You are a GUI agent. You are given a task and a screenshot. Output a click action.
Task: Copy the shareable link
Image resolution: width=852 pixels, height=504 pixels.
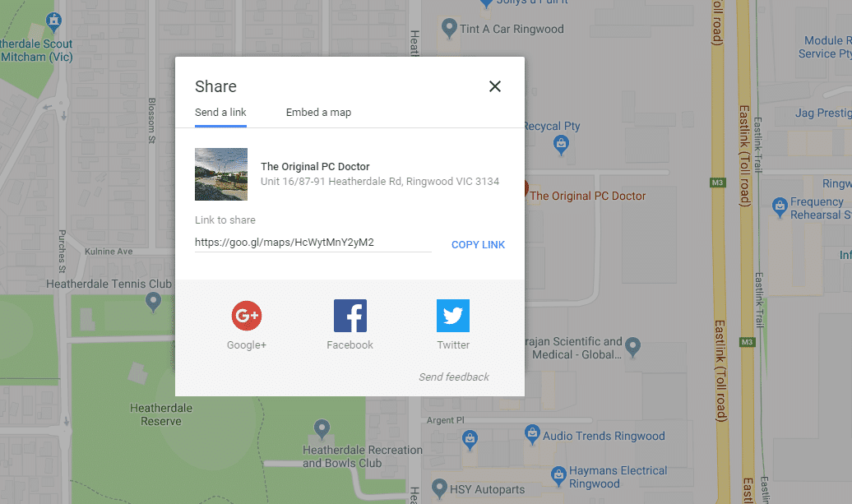click(478, 244)
